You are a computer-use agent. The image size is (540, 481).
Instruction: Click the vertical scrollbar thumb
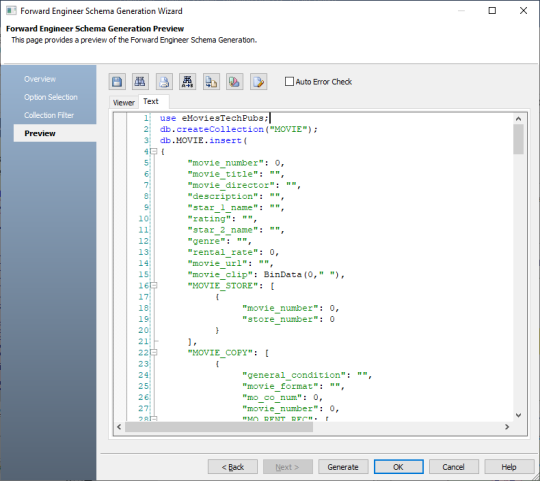pos(518,139)
